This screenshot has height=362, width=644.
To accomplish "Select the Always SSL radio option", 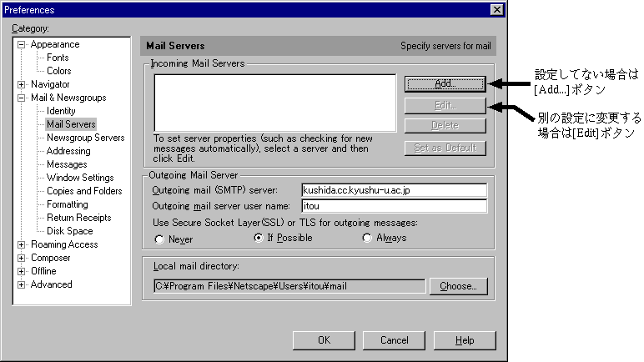I will coord(367,239).
